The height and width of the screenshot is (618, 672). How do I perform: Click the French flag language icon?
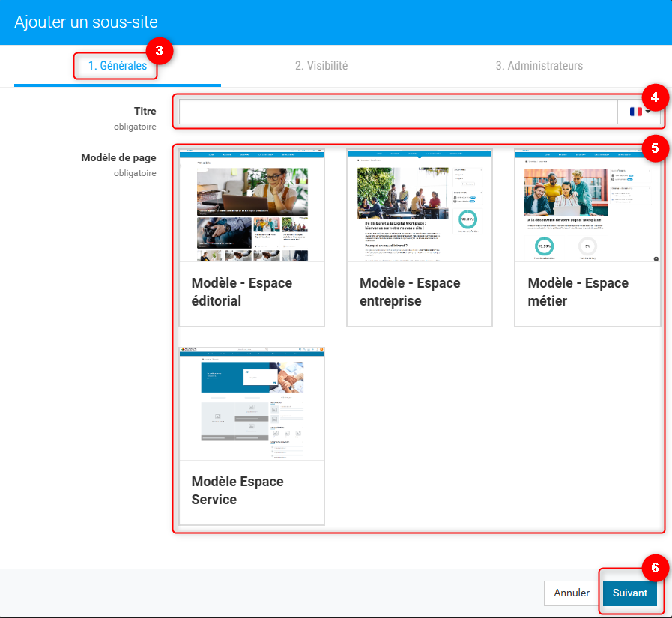636,112
